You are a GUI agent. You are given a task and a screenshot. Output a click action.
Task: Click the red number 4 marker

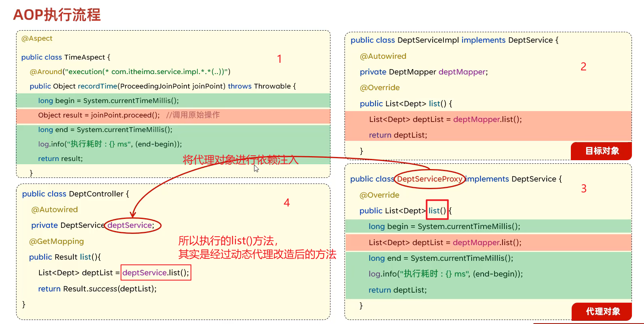(287, 203)
